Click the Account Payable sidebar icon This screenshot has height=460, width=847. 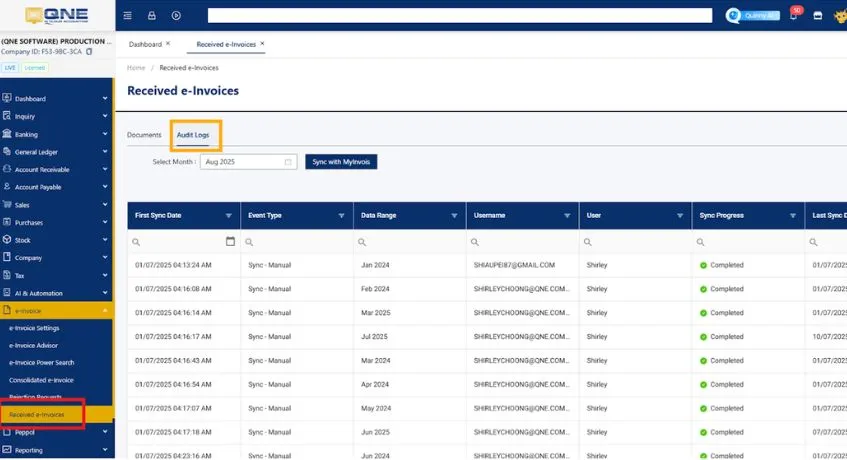[x=7, y=186]
